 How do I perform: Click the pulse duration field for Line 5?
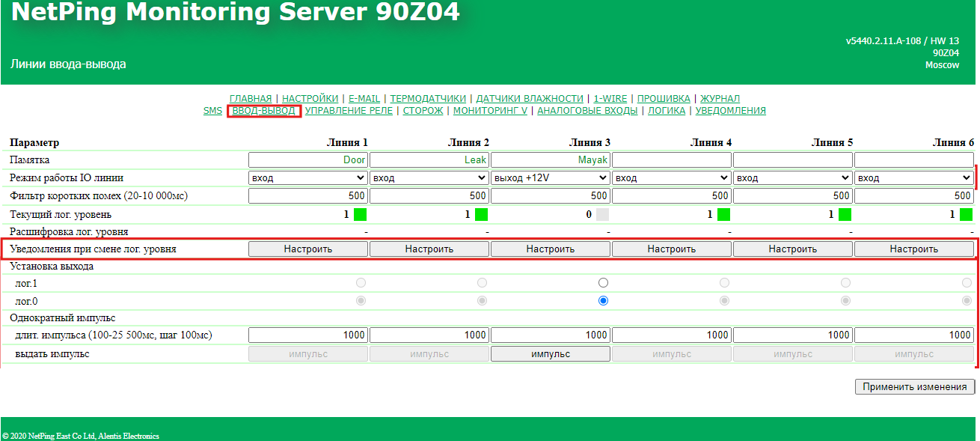coord(792,335)
